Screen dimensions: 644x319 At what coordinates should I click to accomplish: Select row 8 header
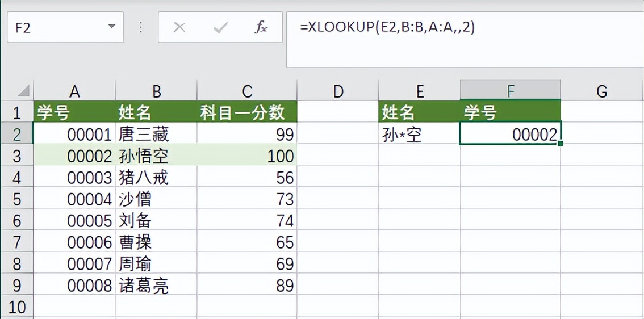click(17, 262)
